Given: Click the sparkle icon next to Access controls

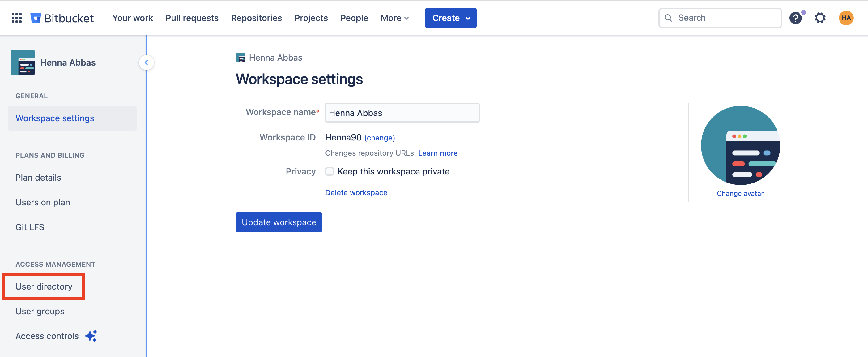Looking at the screenshot, I should click(x=91, y=336).
